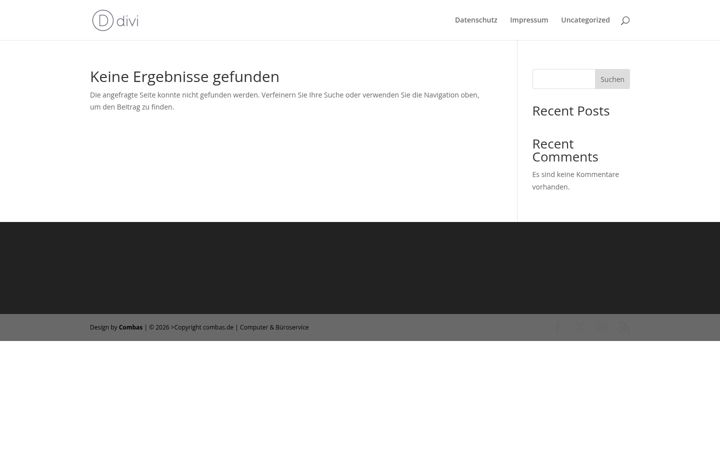Open the RSS feed icon in footer

(624, 327)
